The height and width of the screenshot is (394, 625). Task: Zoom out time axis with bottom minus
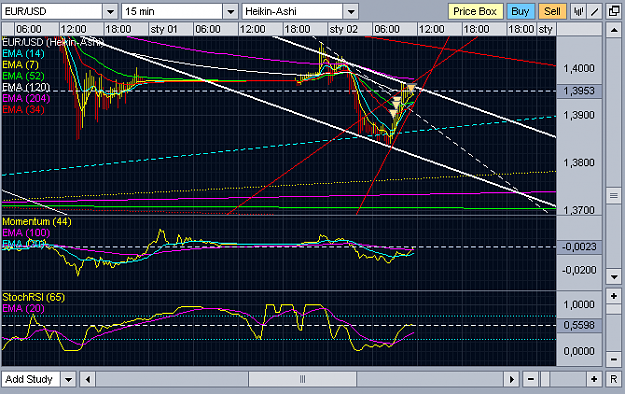click(x=531, y=379)
